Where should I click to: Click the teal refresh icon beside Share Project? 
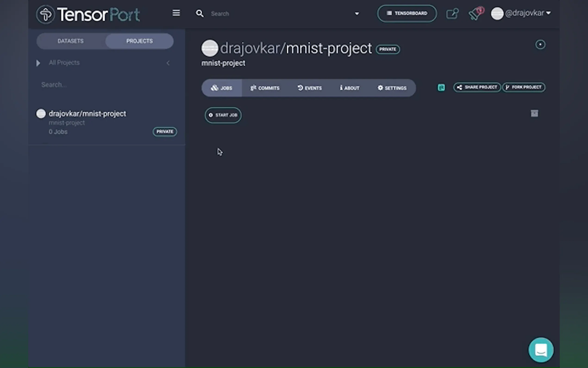tap(441, 87)
